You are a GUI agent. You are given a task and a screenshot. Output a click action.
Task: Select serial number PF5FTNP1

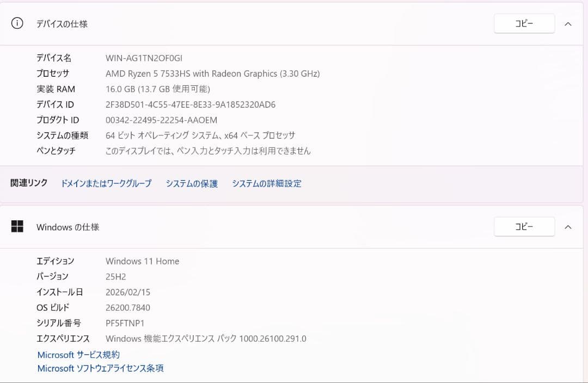(x=125, y=323)
